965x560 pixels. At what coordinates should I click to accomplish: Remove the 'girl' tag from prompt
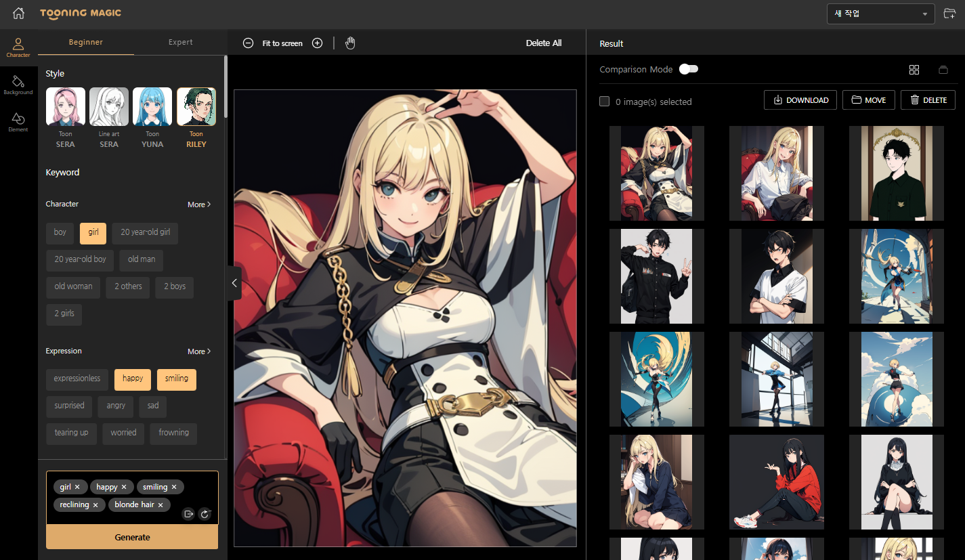pos(77,487)
